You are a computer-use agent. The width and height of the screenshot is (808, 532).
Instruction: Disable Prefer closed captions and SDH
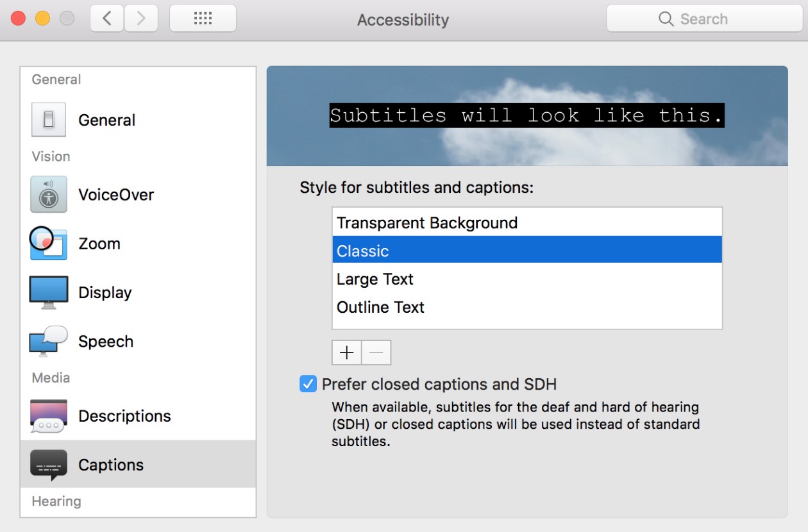(x=308, y=384)
